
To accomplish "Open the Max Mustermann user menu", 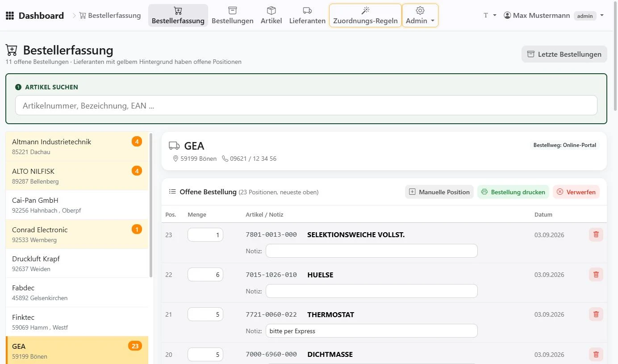I will tap(554, 16).
